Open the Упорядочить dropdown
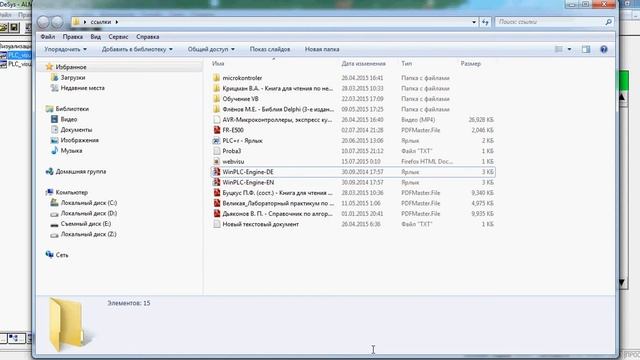640x360 pixels. [x=65, y=49]
